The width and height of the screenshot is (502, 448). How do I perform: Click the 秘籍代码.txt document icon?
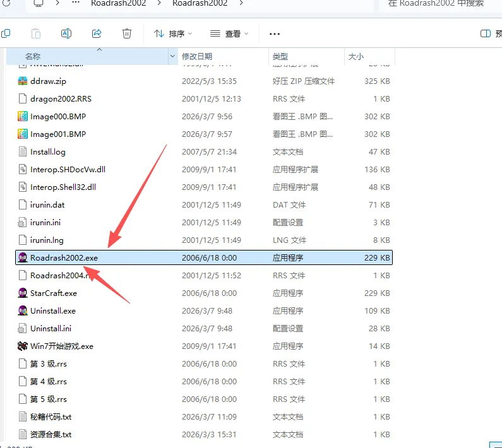pyautogui.click(x=22, y=416)
